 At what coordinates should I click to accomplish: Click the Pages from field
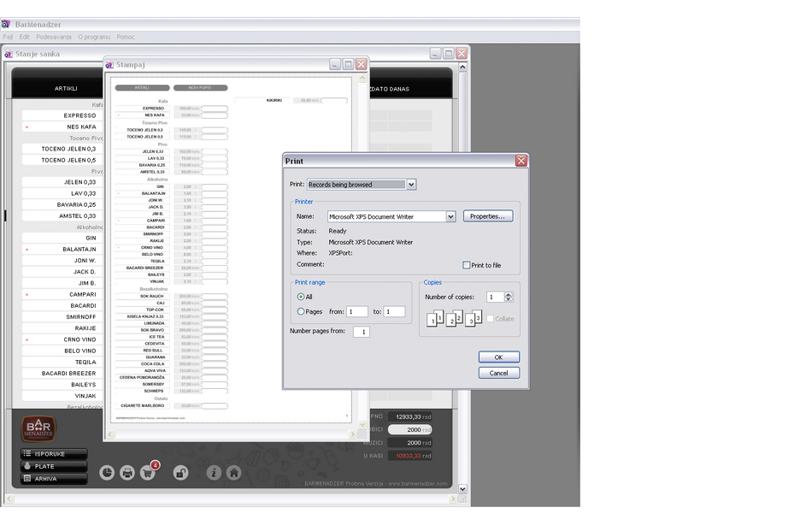tap(356, 311)
